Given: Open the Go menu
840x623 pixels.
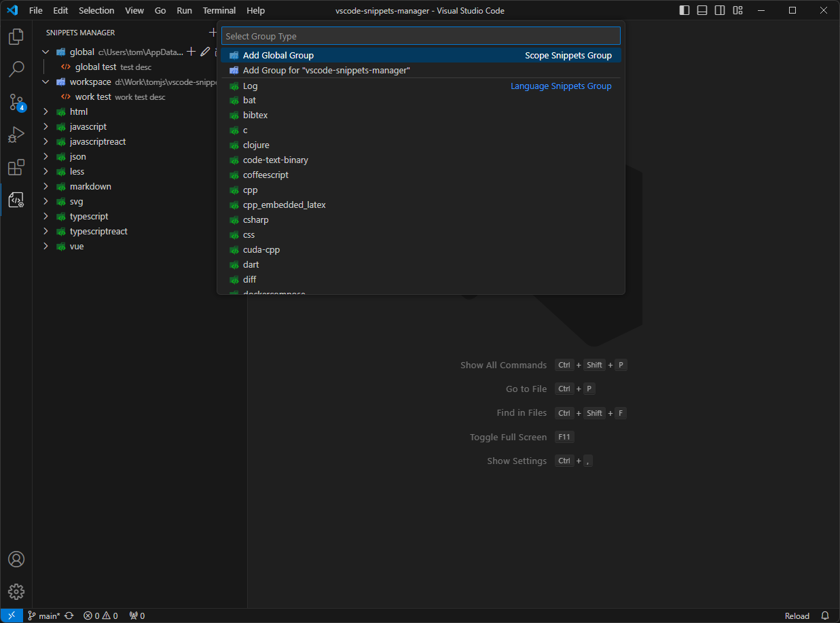Looking at the screenshot, I should click(x=160, y=10).
